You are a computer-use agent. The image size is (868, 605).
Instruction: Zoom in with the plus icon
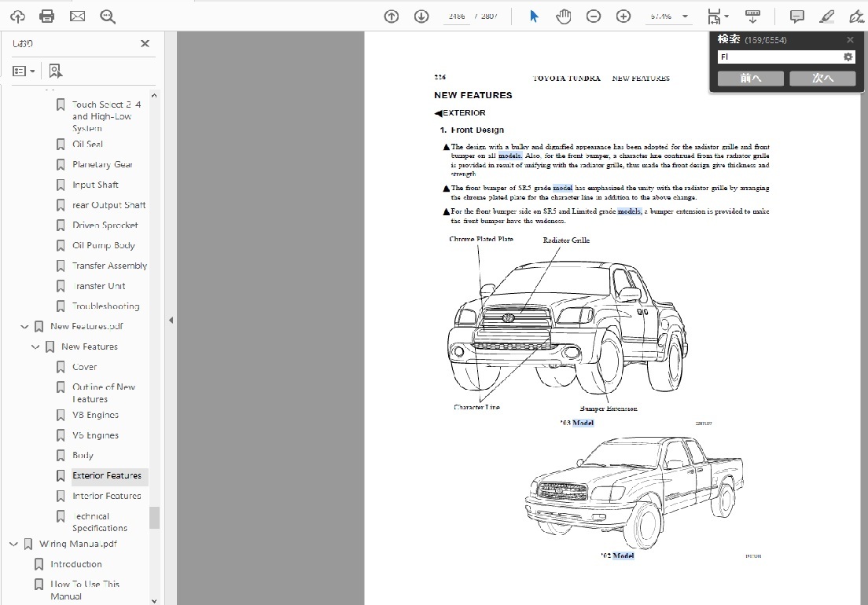(623, 16)
